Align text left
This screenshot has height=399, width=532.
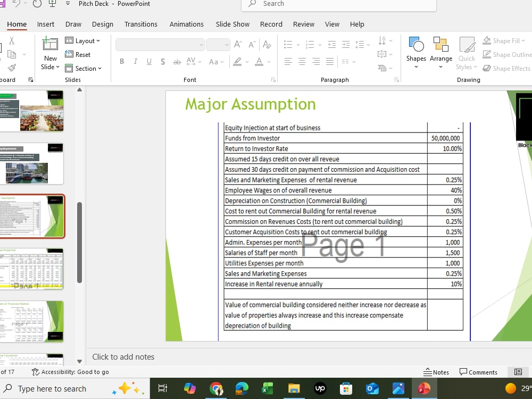click(288, 61)
